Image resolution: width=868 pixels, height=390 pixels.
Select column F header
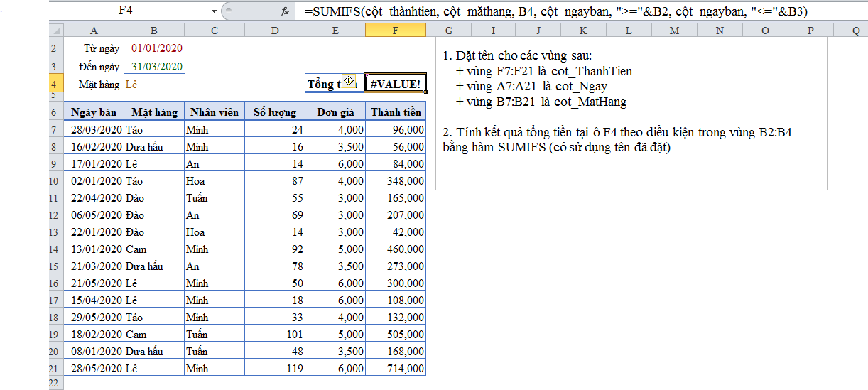396,31
